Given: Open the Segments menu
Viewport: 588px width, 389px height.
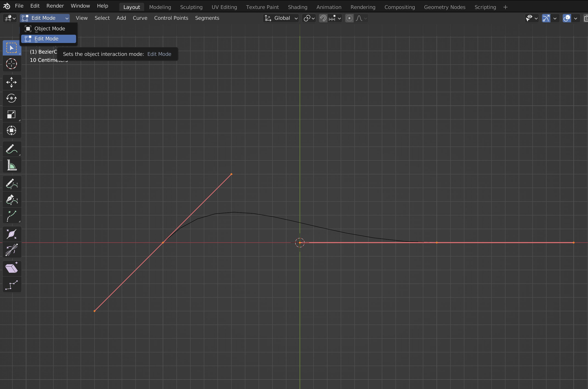Looking at the screenshot, I should 207,18.
